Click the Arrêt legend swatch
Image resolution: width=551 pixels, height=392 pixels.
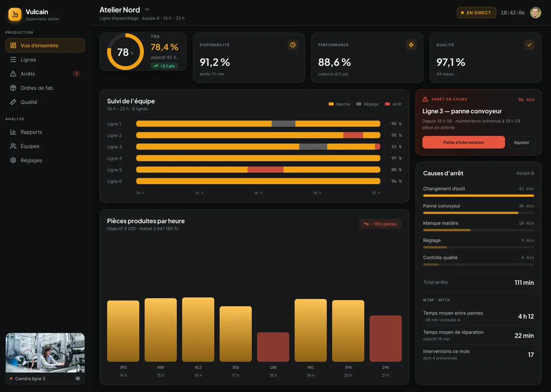pyautogui.click(x=388, y=104)
